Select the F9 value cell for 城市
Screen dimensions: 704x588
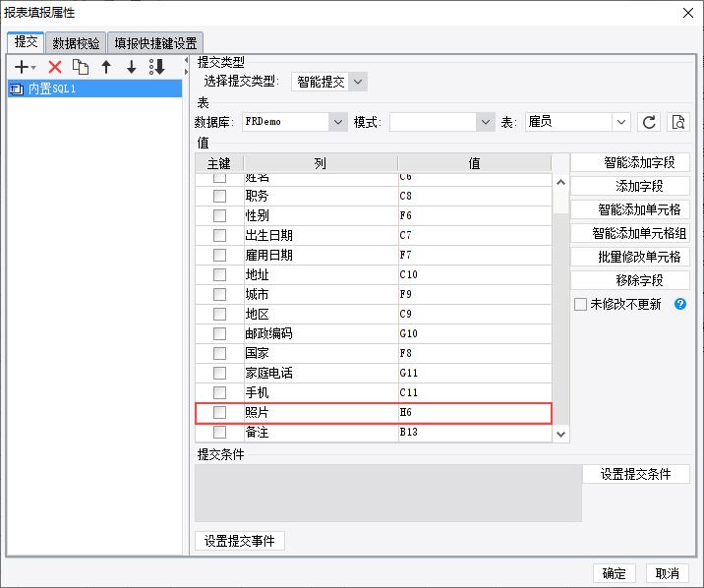[x=475, y=294]
